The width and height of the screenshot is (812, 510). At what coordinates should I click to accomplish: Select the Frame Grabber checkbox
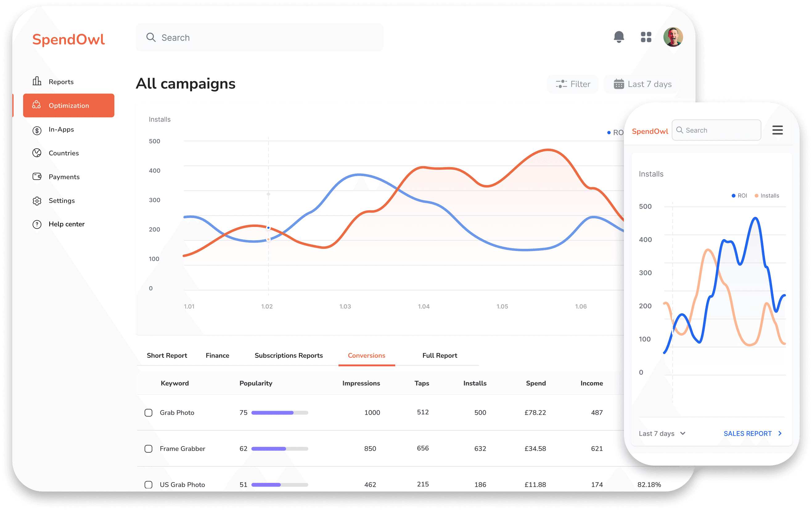148,449
